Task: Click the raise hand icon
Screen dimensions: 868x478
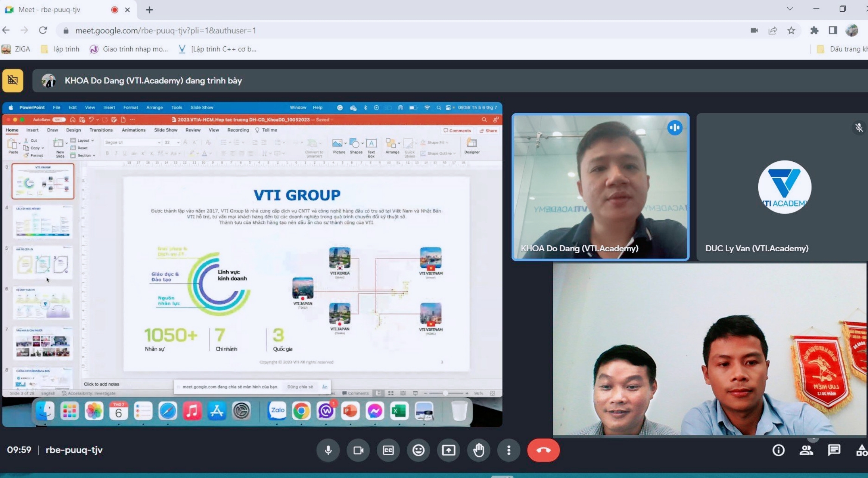Action: coord(479,450)
